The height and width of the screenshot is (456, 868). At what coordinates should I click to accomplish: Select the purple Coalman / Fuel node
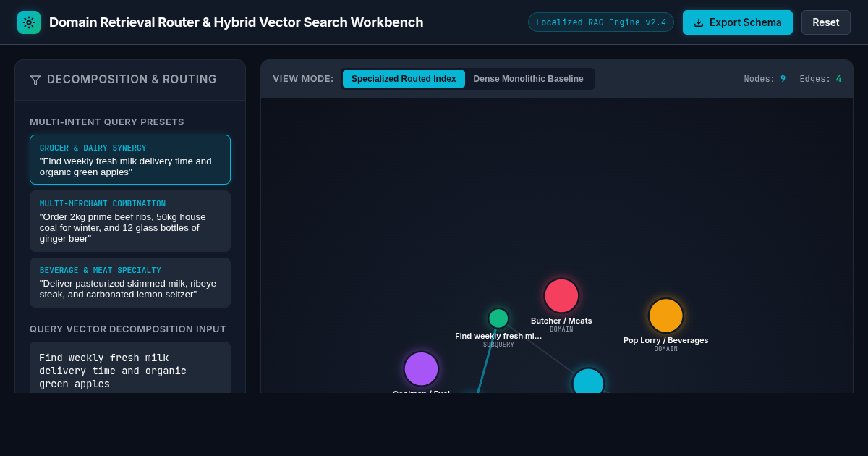click(421, 369)
